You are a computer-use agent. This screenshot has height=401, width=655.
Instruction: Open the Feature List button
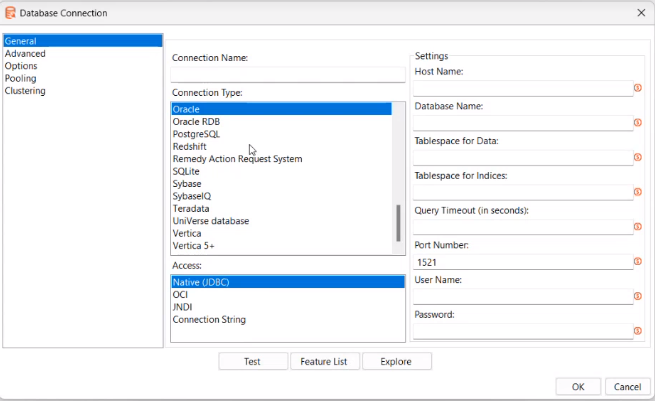pos(324,361)
